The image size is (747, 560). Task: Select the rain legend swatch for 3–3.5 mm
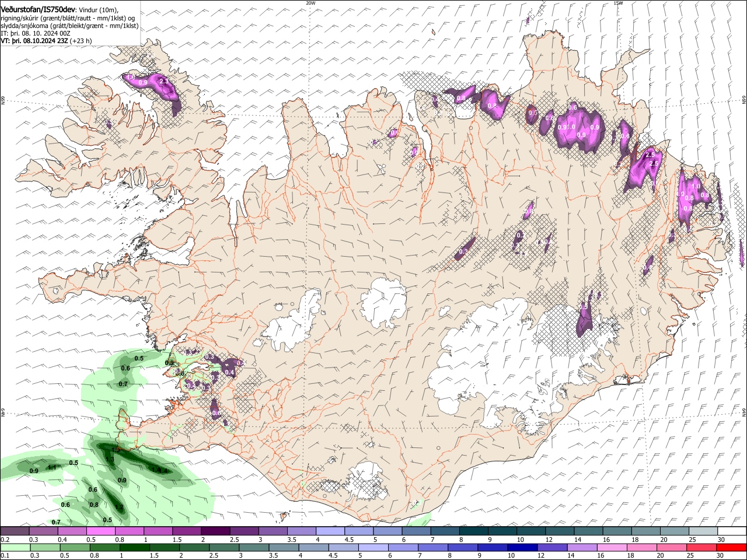pyautogui.click(x=254, y=547)
